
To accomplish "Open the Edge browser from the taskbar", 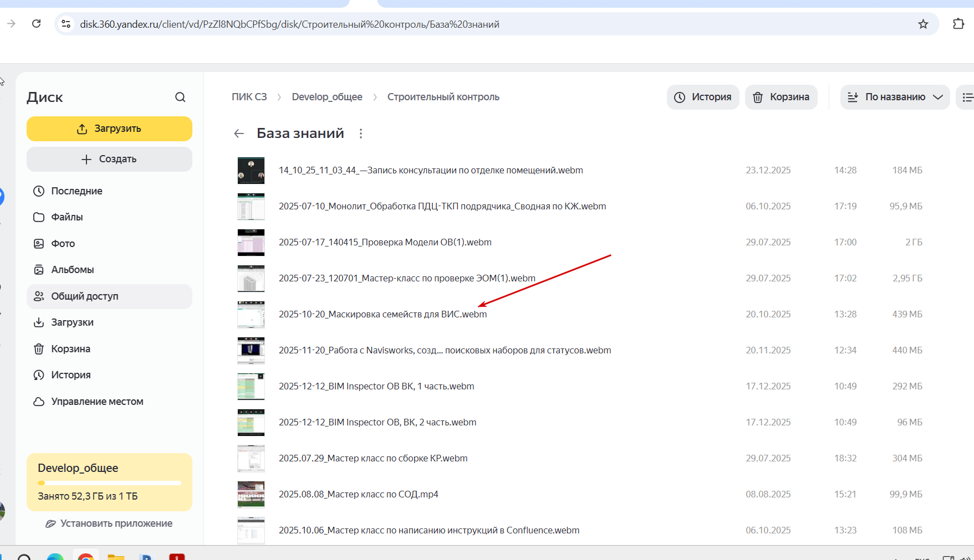I will coord(55,556).
